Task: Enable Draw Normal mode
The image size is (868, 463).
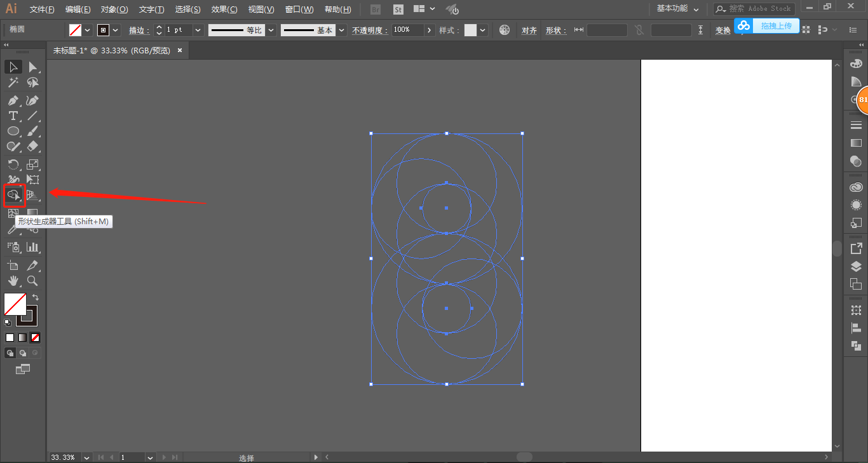Action: pos(10,352)
